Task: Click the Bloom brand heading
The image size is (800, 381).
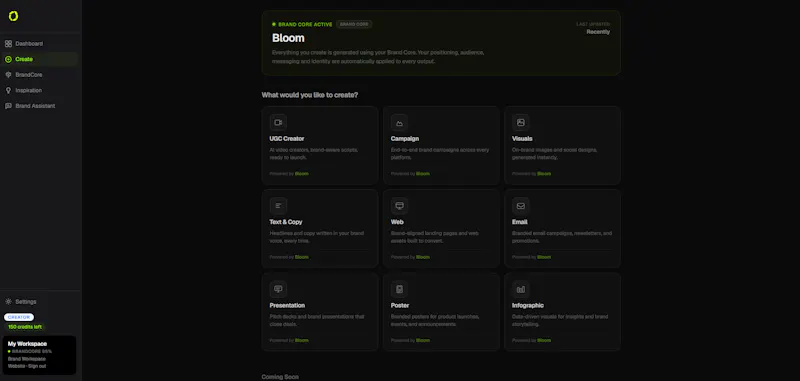Action: (288, 38)
